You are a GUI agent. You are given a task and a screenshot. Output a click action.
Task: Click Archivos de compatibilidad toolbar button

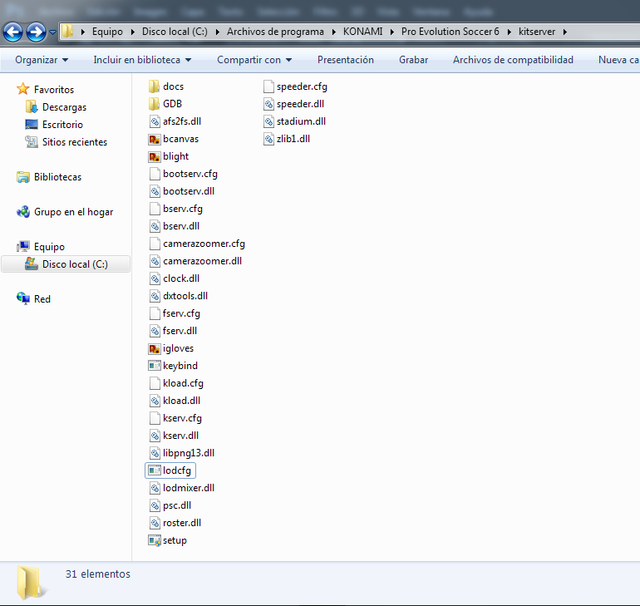point(513,60)
